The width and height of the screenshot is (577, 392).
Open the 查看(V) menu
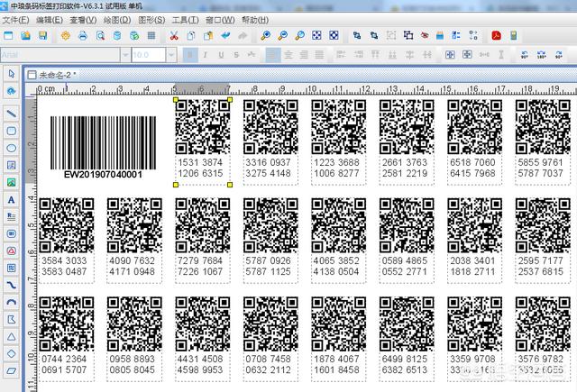pyautogui.click(x=84, y=20)
